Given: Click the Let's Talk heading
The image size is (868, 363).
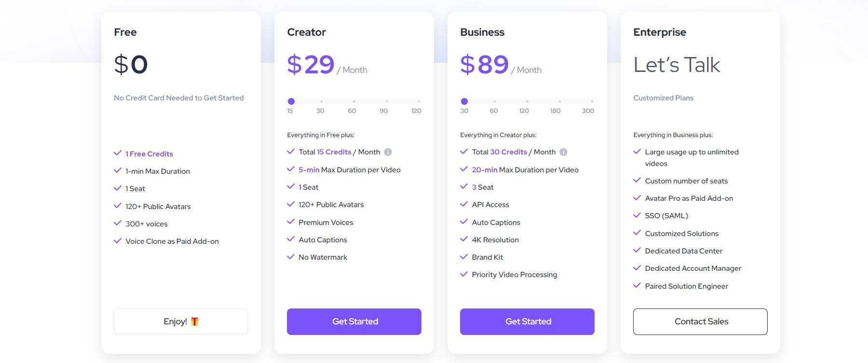Looking at the screenshot, I should [x=677, y=64].
